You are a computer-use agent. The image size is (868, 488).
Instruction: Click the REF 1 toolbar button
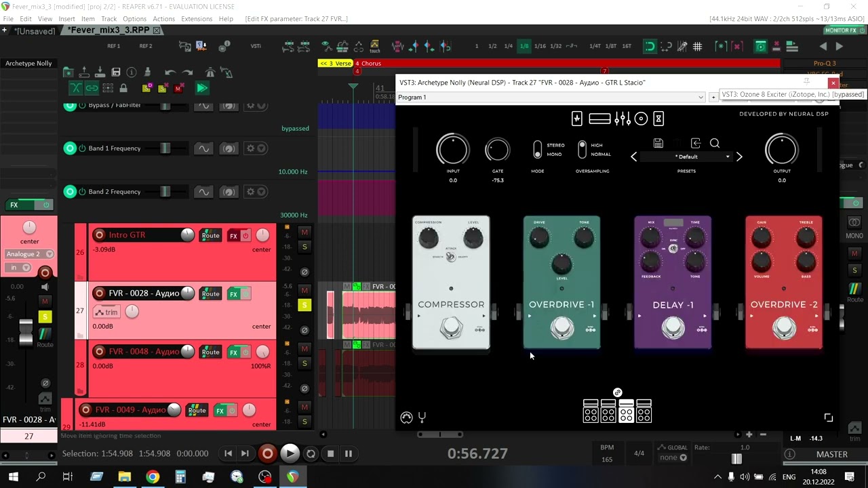pos(113,46)
